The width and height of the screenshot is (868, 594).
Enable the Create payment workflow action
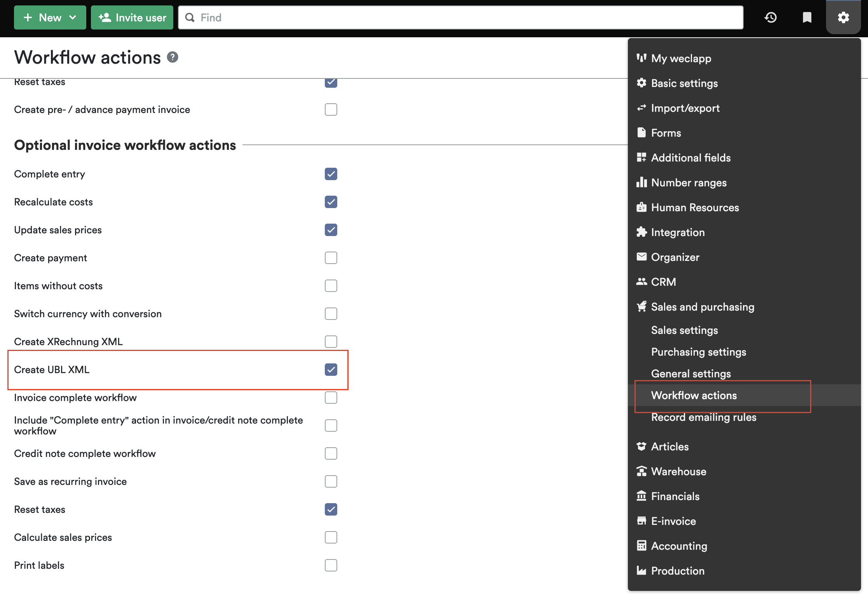(331, 257)
